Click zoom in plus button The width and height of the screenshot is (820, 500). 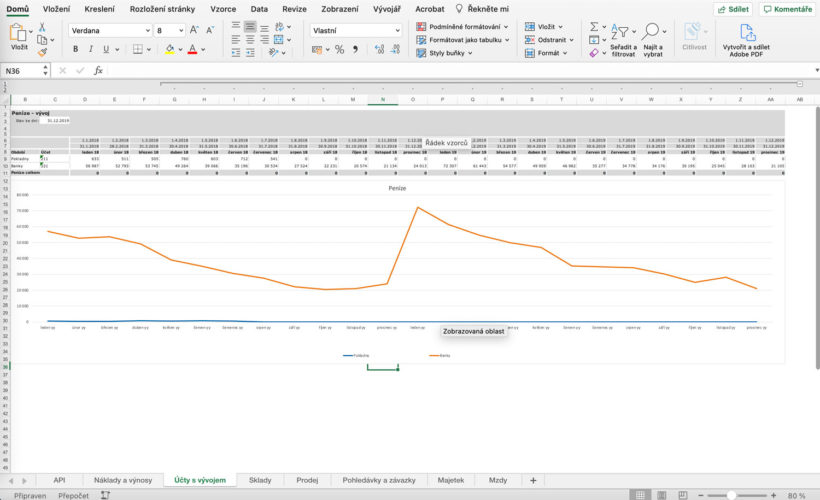point(773,495)
